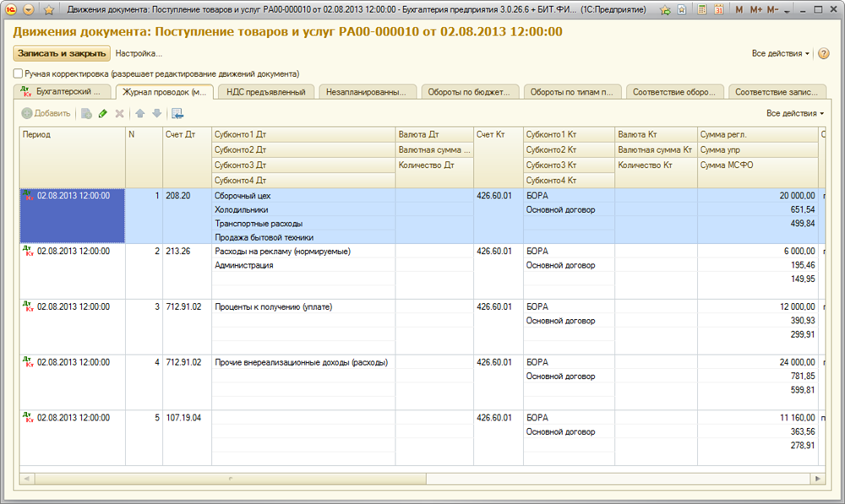Switch to the НДС предъявленный tab
Viewport: 845px width, 504px height.
point(266,91)
